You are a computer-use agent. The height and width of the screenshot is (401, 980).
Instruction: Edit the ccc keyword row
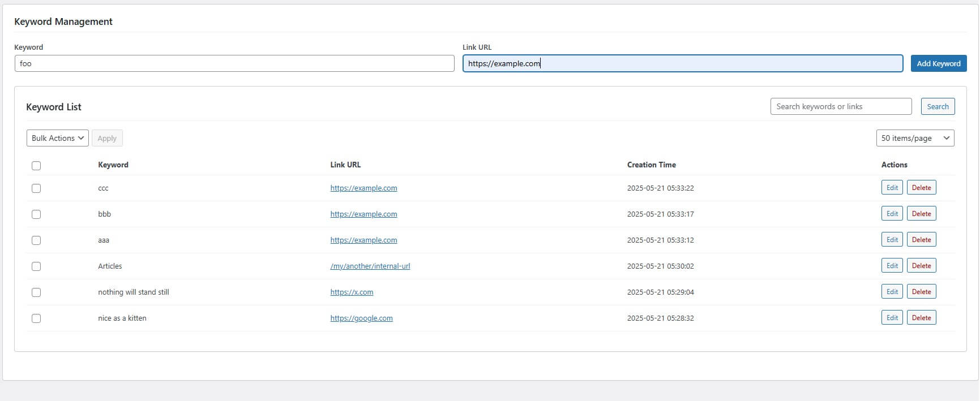pos(892,188)
